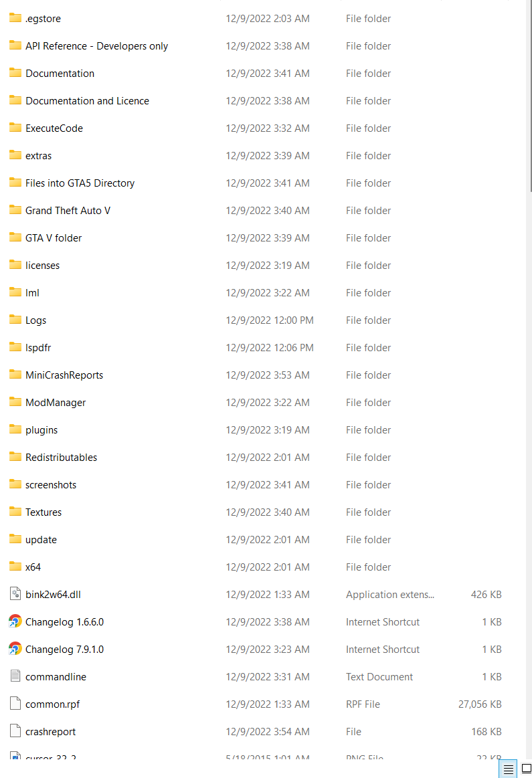Screen dimensions: 532x778
Task: Select the 'Documentation and Licence' folder icon
Action: click(x=15, y=101)
